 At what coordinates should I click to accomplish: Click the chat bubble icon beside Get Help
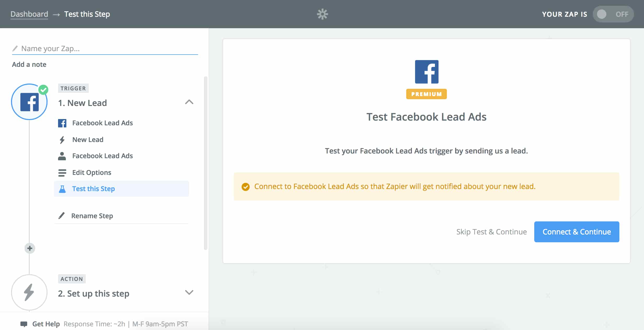(24, 324)
